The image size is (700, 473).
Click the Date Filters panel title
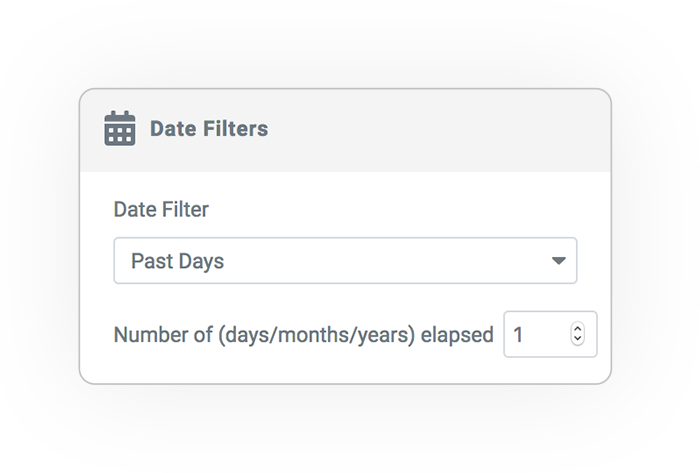pyautogui.click(x=209, y=129)
